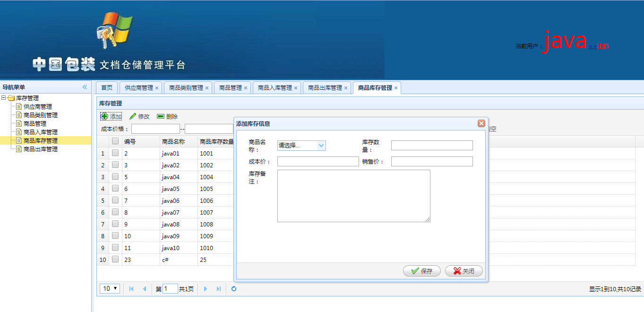
Task: Switch to the 首页 tab
Action: click(x=107, y=88)
